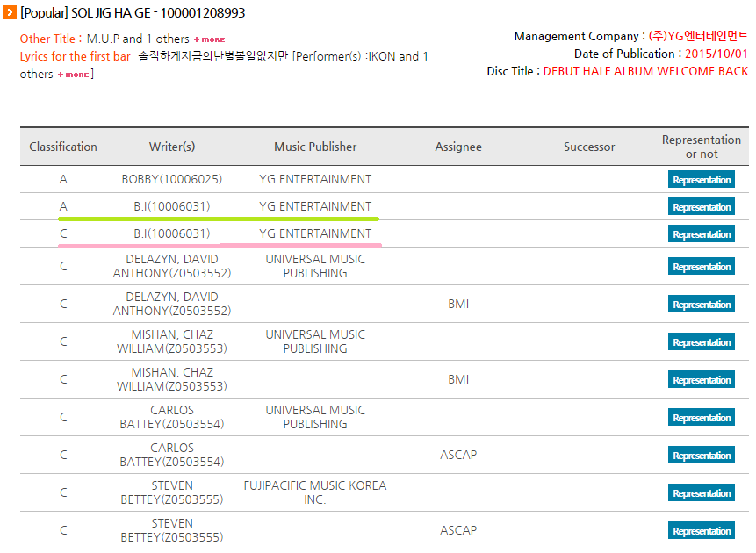Select BMI assignee in MISHAN row
The height and width of the screenshot is (553, 756).
(458, 379)
